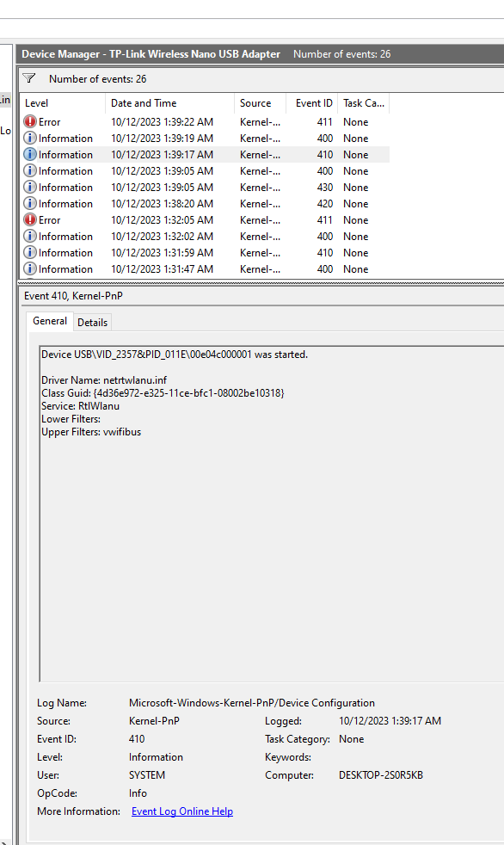Viewport: 504px width, 845px height.
Task: Click the Error icon of the 1:39:22 AM event
Action: click(x=30, y=122)
